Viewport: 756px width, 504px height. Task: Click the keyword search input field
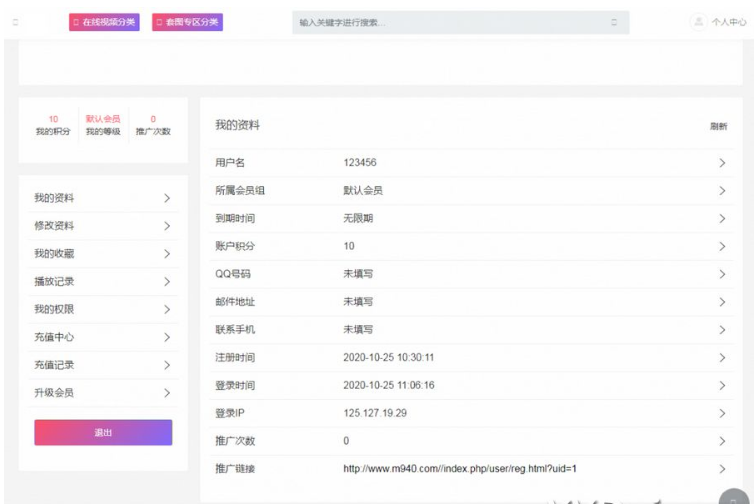click(x=460, y=23)
